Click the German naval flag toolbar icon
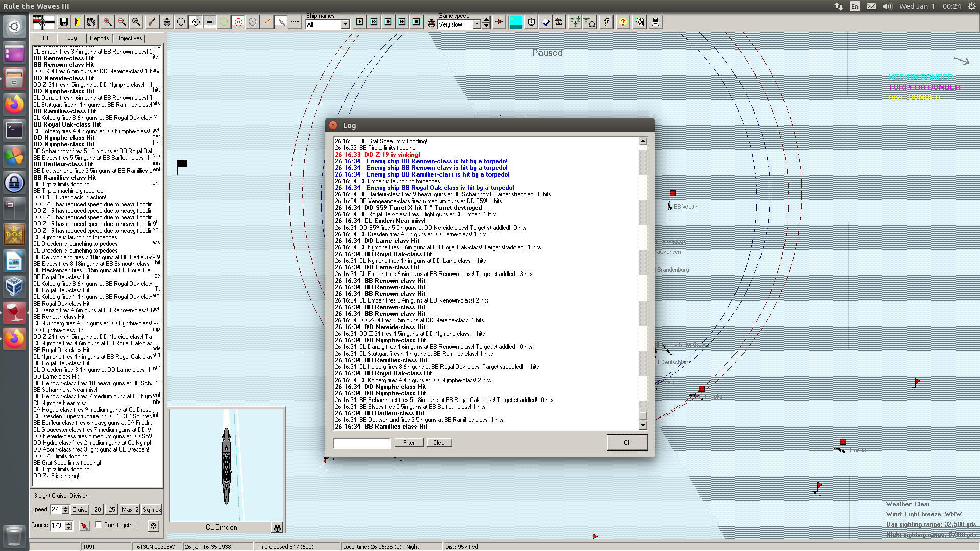980x551 pixels. point(43,22)
